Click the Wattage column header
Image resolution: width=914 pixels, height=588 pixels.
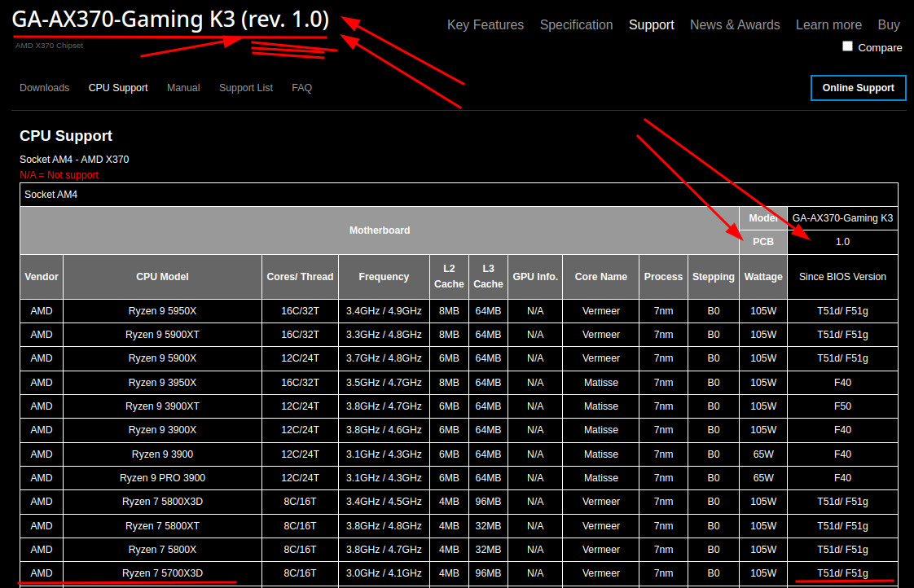(763, 277)
